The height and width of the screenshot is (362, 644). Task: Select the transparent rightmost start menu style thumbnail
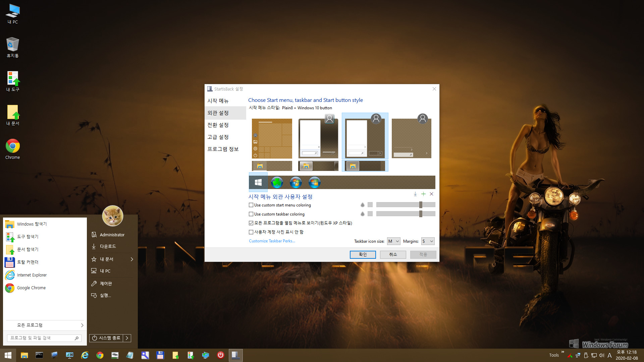pos(412,136)
